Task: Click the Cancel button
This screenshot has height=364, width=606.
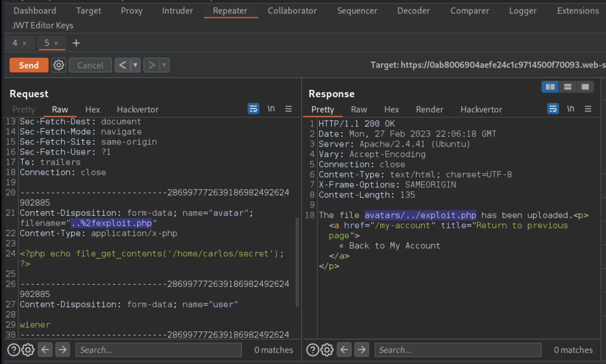Action: 90,65
